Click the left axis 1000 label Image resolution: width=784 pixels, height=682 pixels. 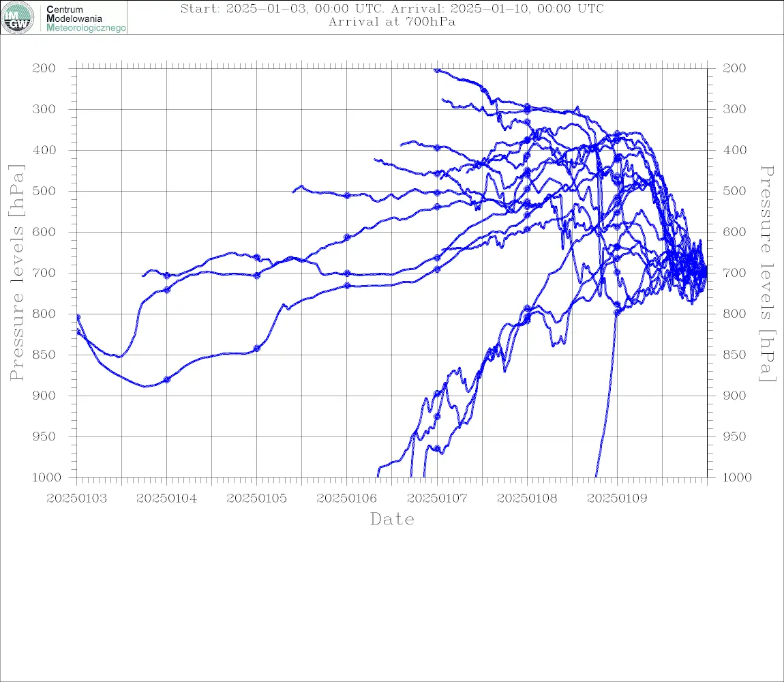[x=46, y=477]
